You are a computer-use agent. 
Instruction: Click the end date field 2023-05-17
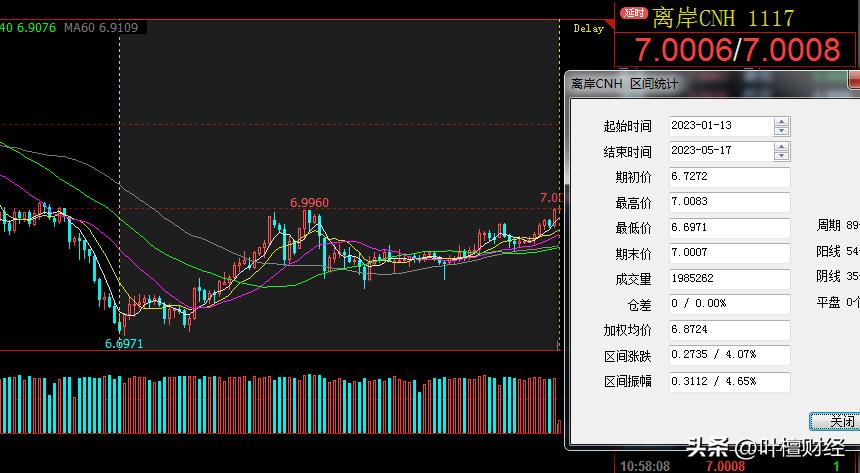[x=721, y=151]
